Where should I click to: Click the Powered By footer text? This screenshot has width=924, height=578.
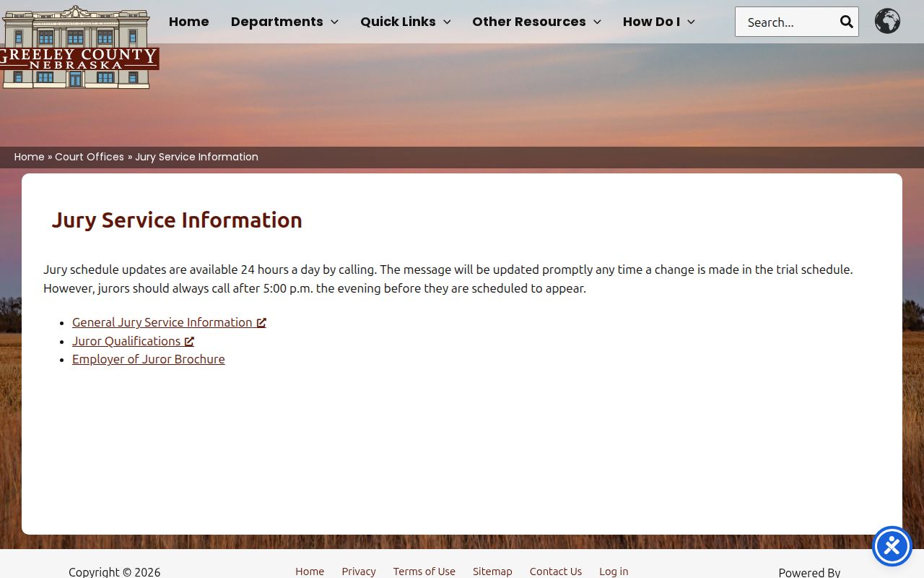(809, 572)
